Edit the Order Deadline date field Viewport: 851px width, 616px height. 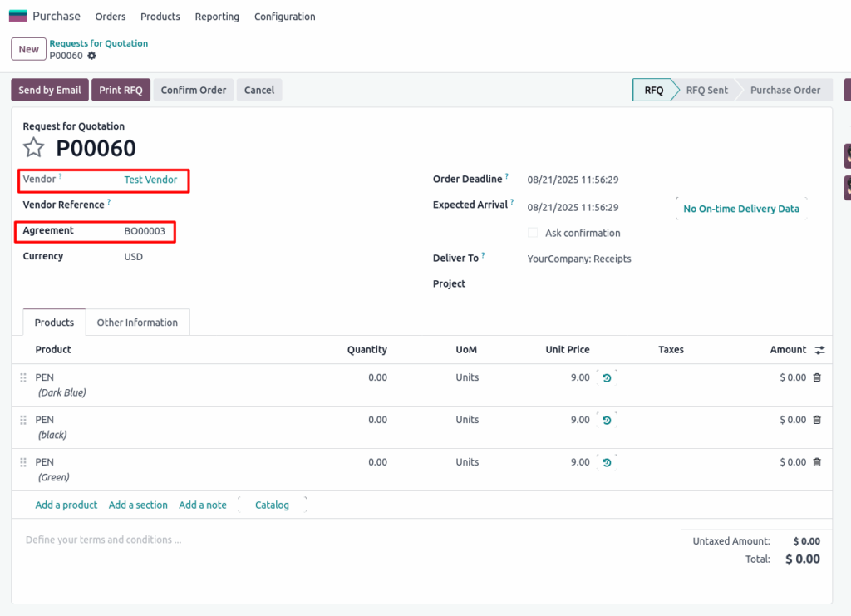pos(573,180)
